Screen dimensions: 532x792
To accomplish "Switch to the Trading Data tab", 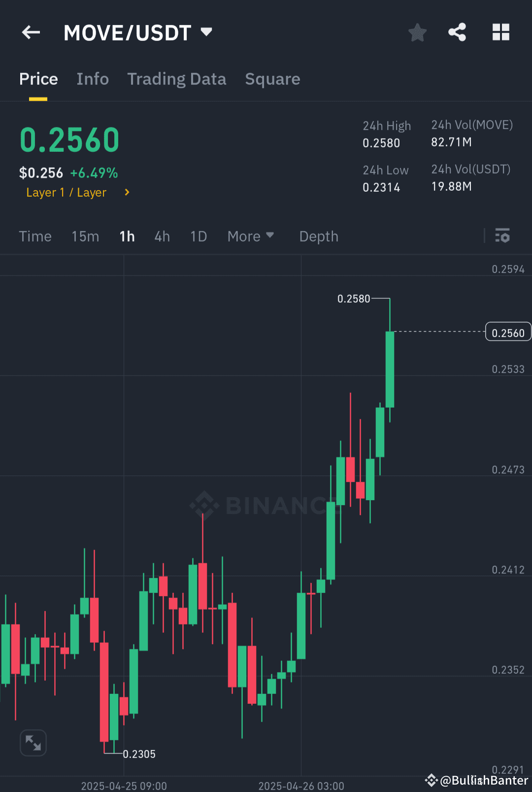I will pyautogui.click(x=177, y=79).
